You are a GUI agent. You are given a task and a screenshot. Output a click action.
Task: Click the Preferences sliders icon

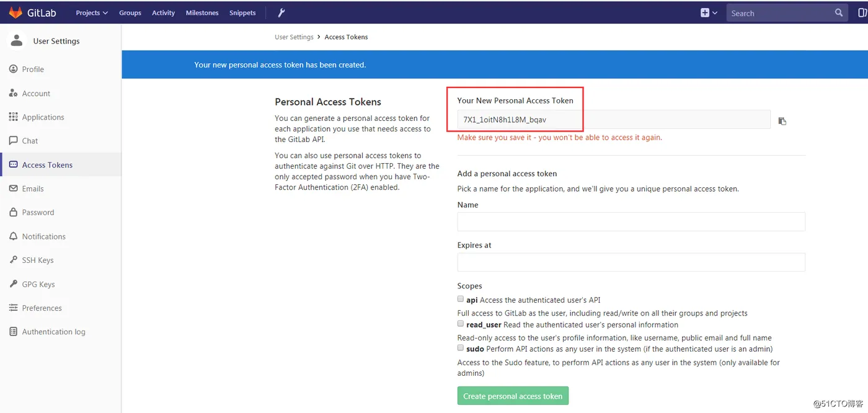(14, 308)
